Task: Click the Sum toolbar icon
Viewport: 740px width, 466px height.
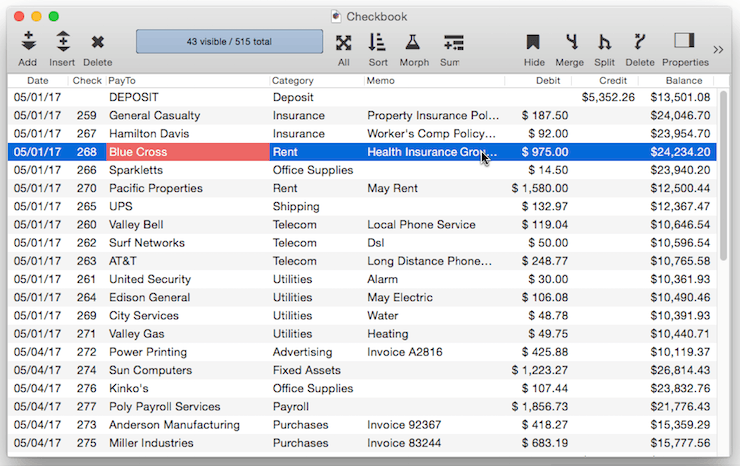Action: 454,42
